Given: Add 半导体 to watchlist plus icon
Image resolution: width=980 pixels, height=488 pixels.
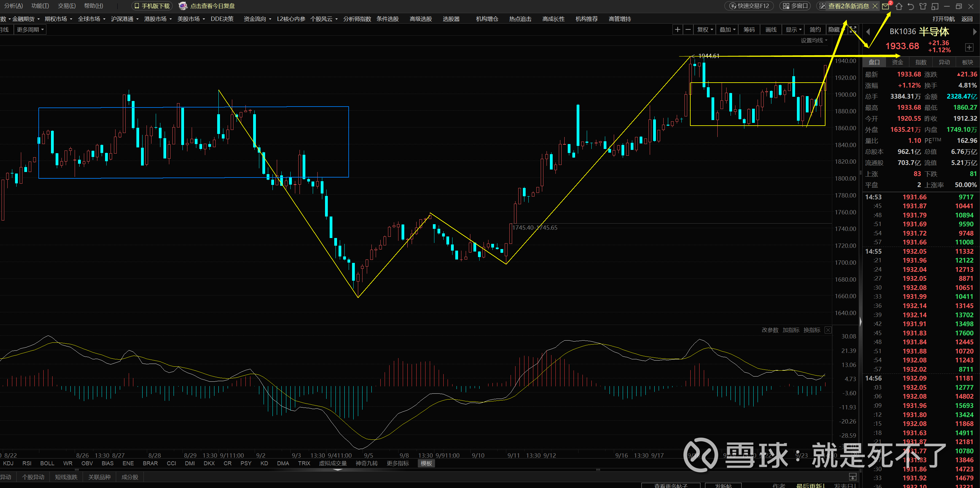Looking at the screenshot, I should (x=969, y=48).
